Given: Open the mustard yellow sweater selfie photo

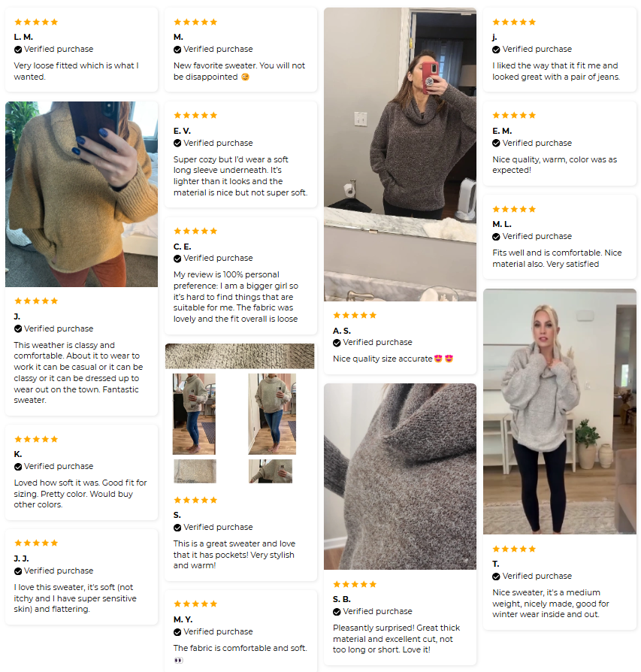Looking at the screenshot, I should pos(81,194).
